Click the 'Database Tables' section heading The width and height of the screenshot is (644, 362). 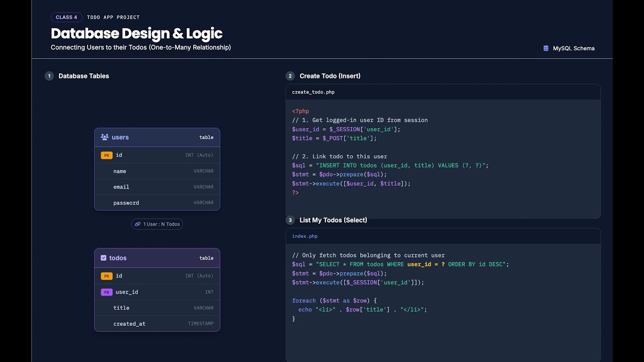(84, 76)
